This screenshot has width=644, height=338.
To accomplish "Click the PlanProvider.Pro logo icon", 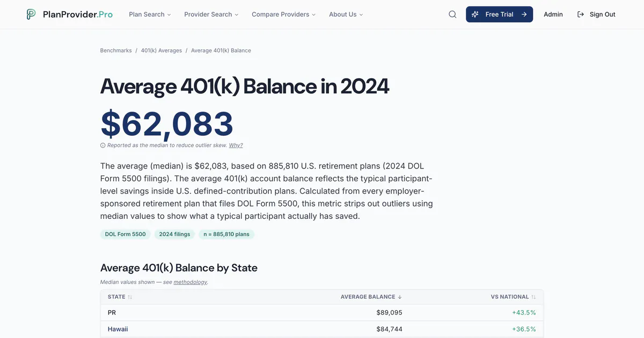I will (31, 14).
